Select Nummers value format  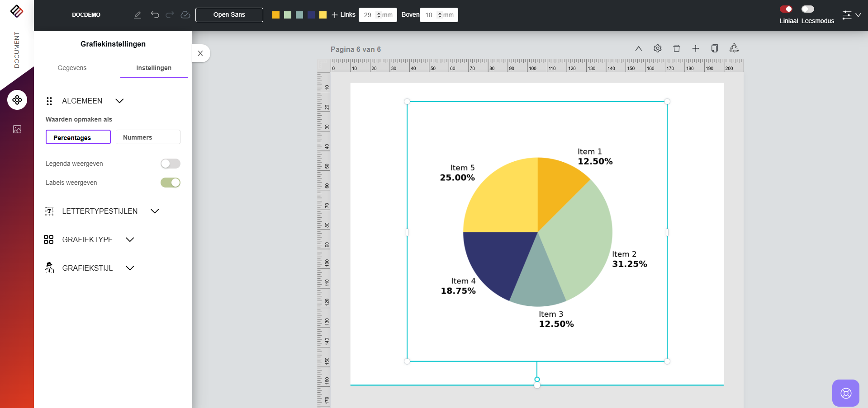coord(148,137)
